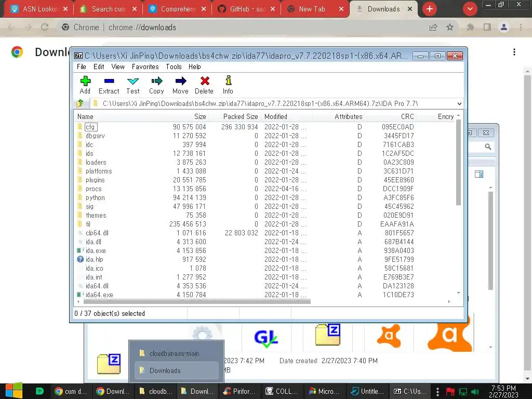The image size is (532, 399).
Task: Select the platforms folder
Action: (98, 171)
